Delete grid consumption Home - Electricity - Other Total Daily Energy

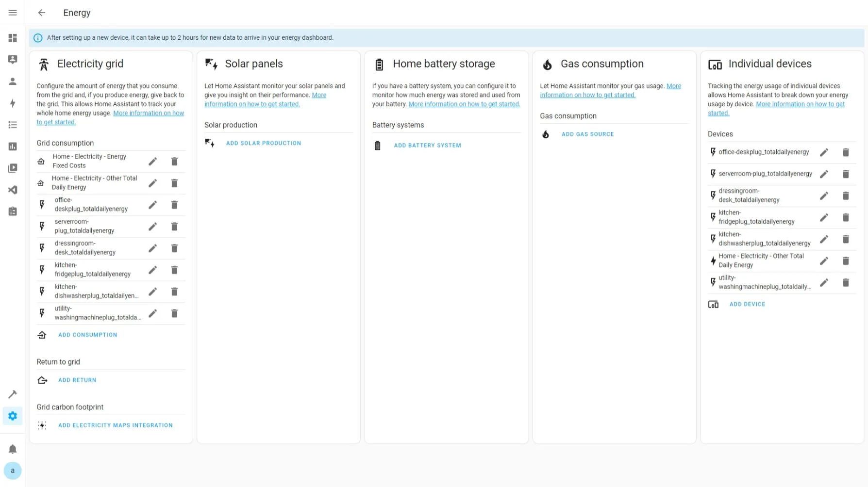[174, 183]
